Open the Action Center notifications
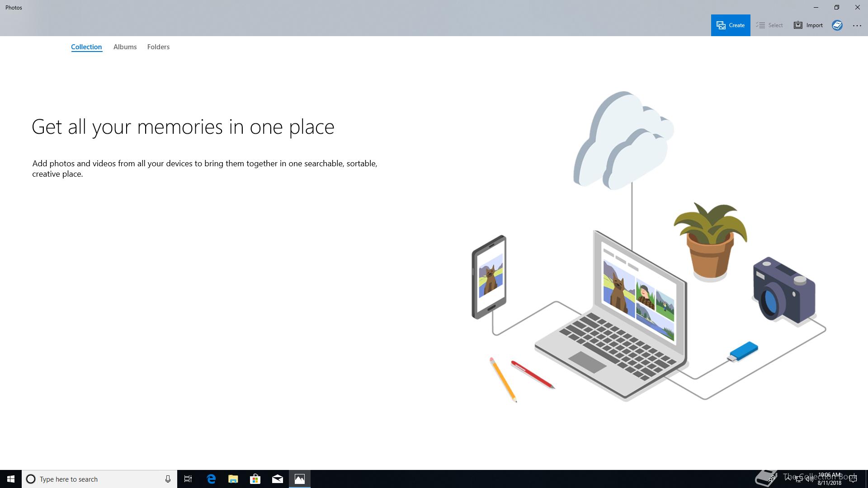 853,479
